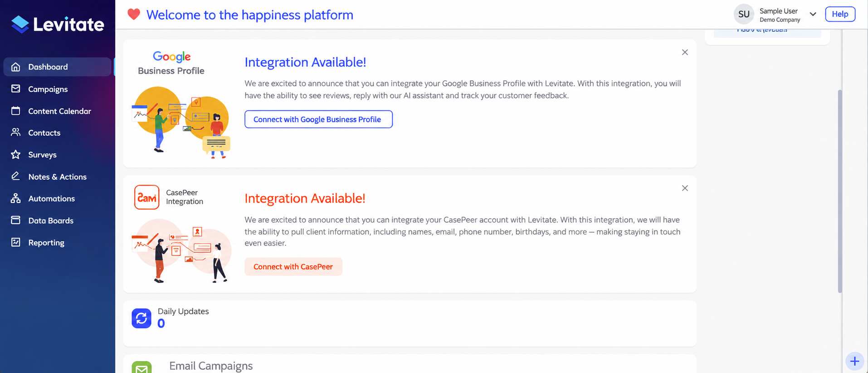Viewport: 868px width, 373px height.
Task: Dismiss the Google Business Profile integration card
Action: (x=685, y=52)
